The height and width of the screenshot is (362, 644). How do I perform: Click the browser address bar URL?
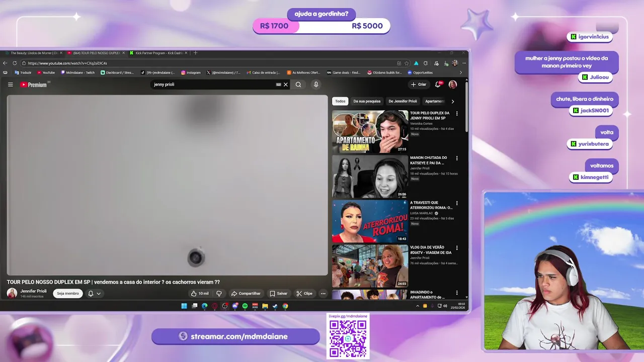(x=67, y=63)
